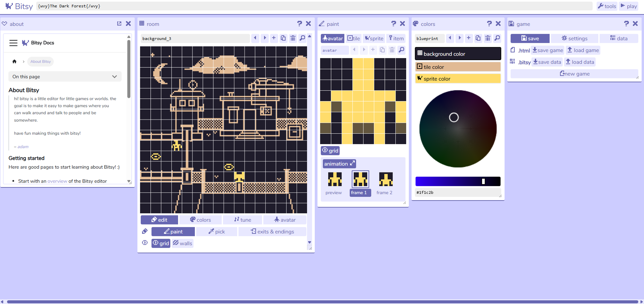Open the edit tab under room

pyautogui.click(x=159, y=220)
